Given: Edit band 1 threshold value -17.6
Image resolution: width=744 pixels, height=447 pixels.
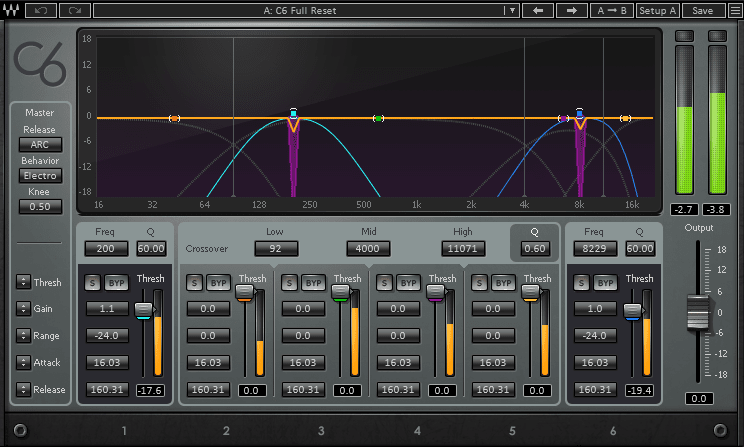Looking at the screenshot, I should coord(150,391).
